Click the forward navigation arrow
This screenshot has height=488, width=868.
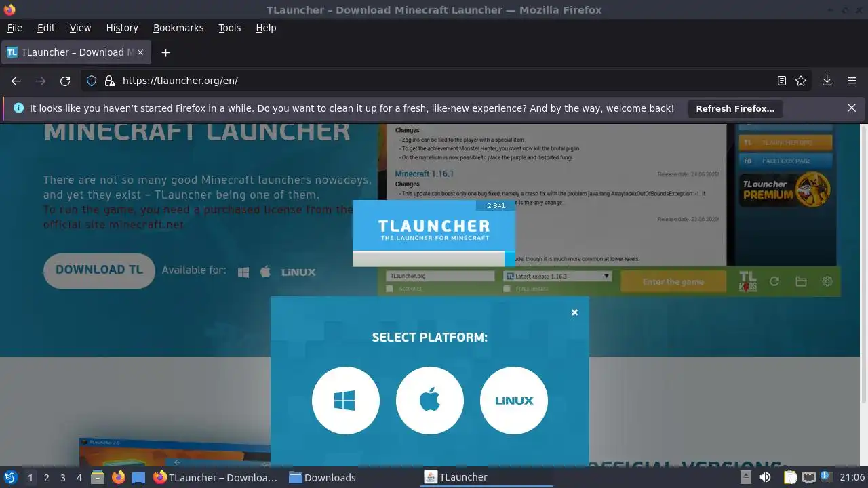[41, 81]
